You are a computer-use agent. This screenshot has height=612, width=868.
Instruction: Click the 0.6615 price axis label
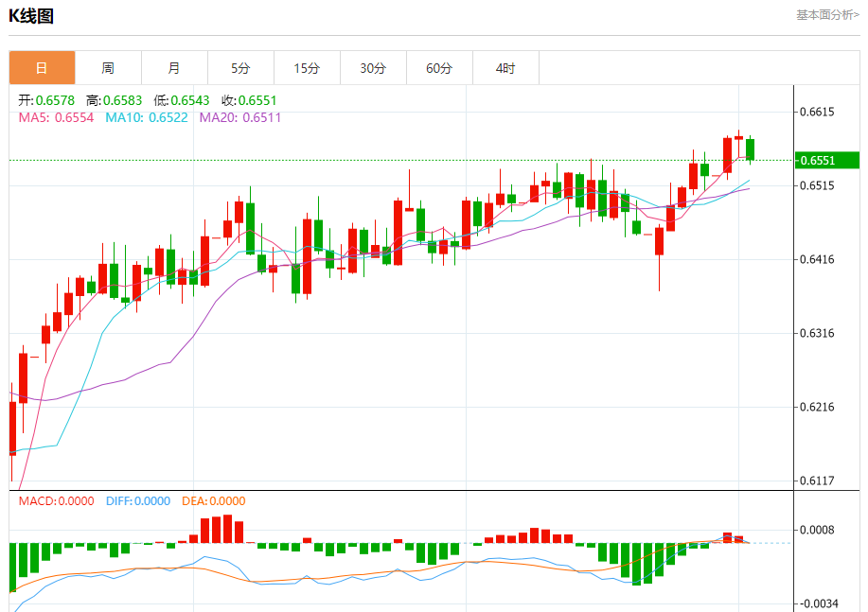point(818,112)
